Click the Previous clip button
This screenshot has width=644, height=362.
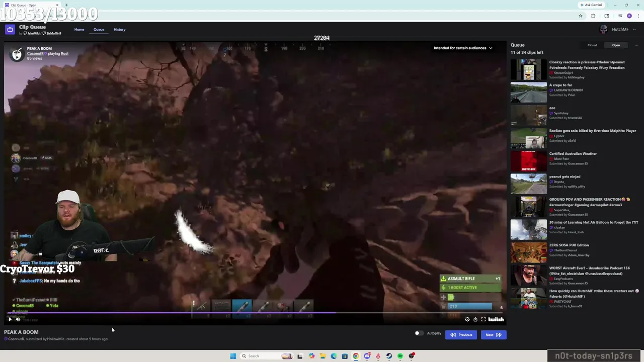(461, 335)
